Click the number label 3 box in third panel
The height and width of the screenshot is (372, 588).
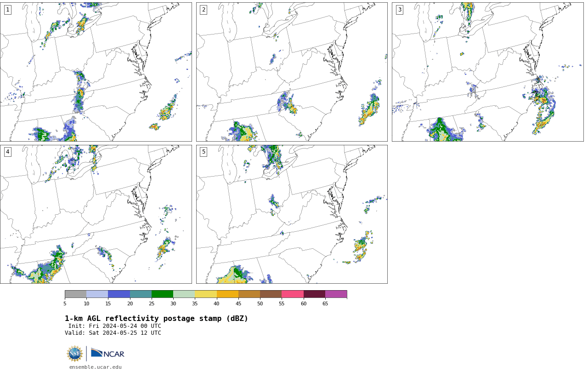[399, 10]
